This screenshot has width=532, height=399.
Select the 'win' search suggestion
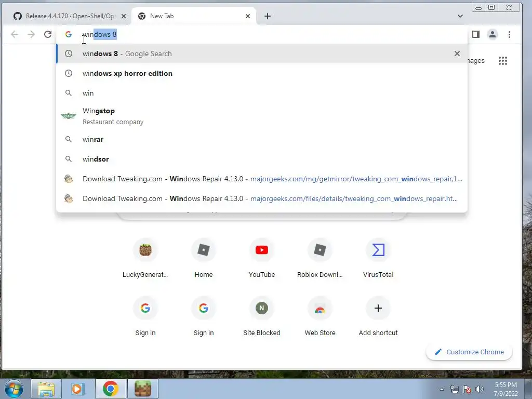[x=262, y=93]
